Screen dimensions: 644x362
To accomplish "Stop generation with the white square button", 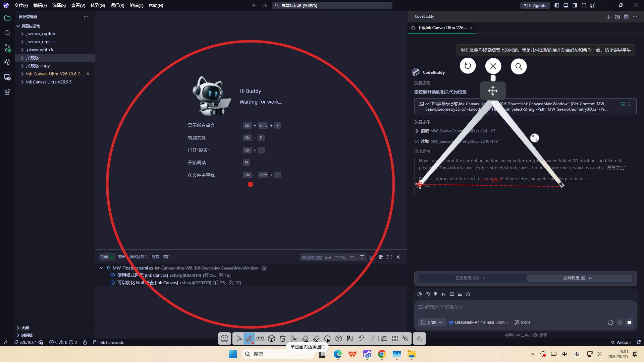I will point(629,322).
